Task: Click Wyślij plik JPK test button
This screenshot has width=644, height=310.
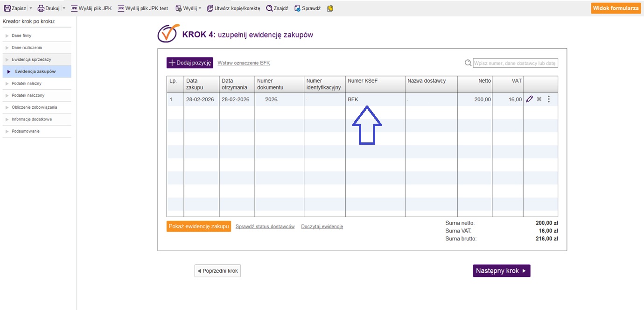Action: (x=143, y=8)
